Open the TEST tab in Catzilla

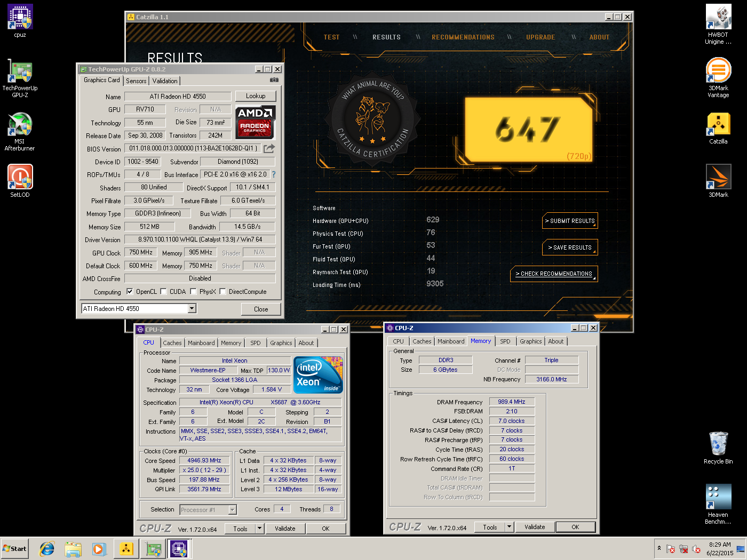pos(331,37)
